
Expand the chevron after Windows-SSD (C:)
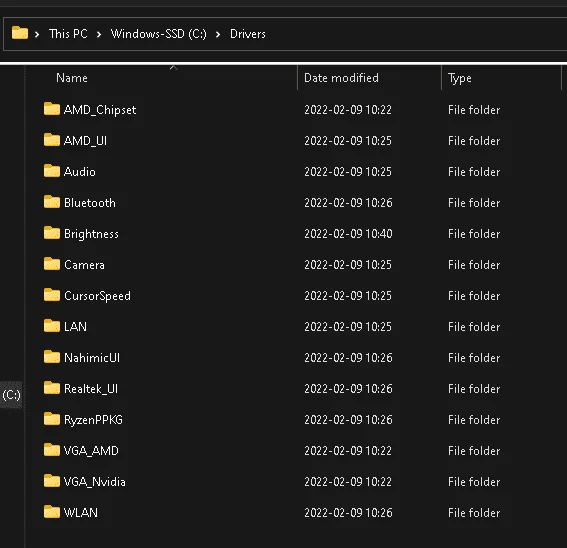[218, 34]
